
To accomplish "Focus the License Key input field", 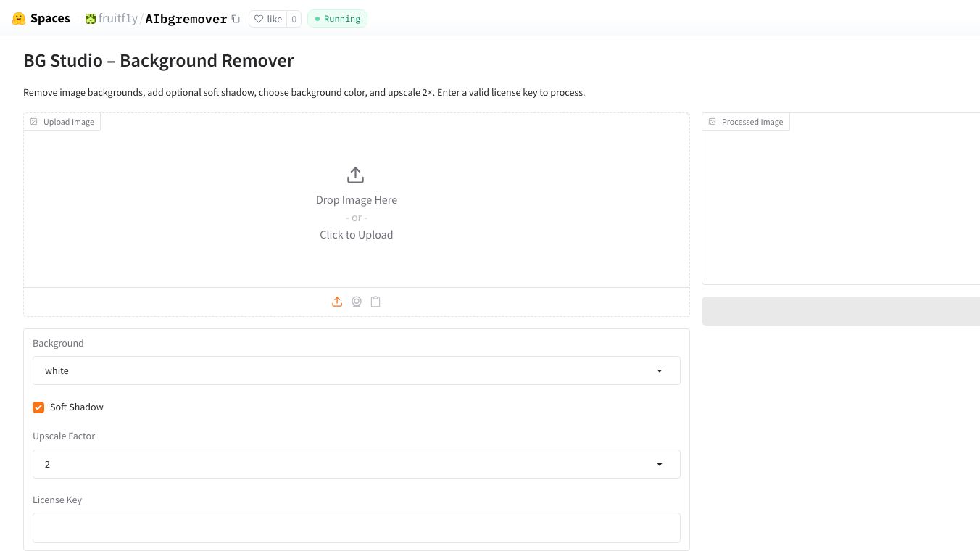I will coord(356,528).
